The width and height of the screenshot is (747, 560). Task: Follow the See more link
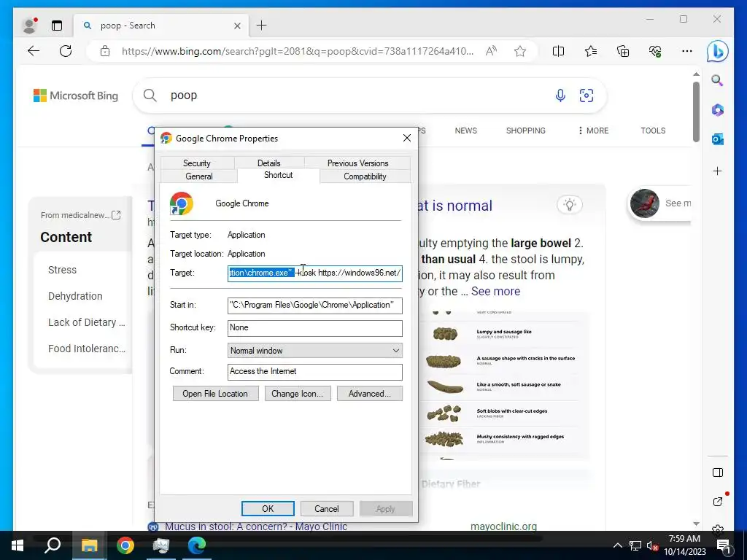coord(495,292)
